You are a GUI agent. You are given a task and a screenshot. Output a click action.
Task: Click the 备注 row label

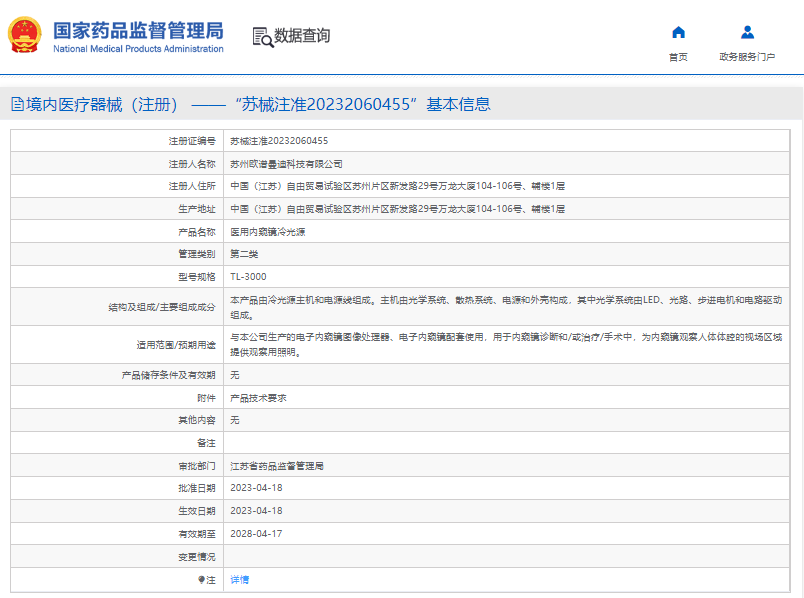(206, 443)
